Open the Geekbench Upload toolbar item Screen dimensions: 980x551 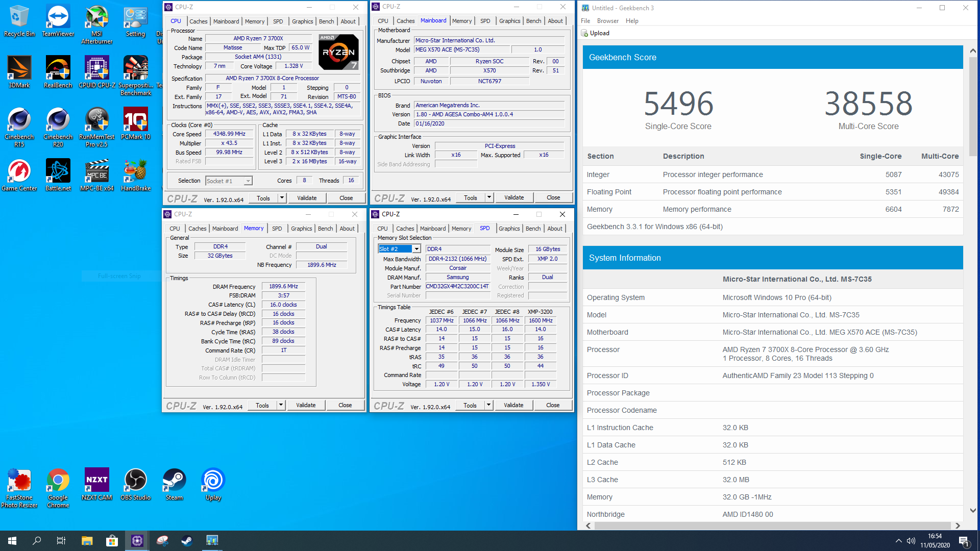tap(595, 33)
